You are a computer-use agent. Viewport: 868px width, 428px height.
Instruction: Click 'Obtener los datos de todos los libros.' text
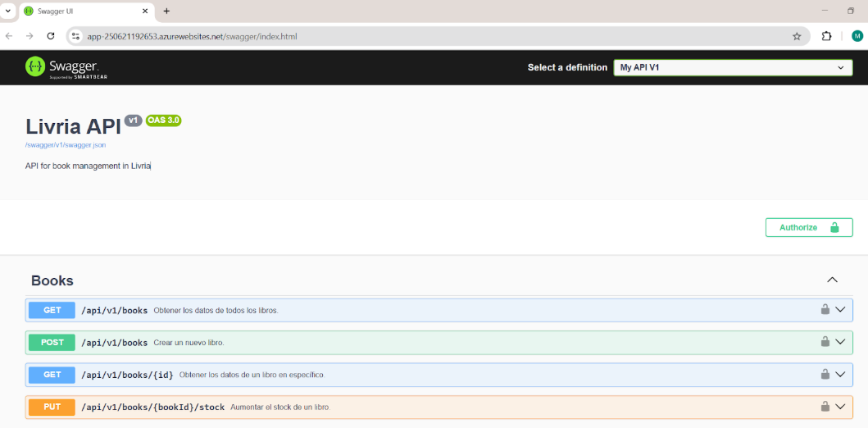point(216,311)
